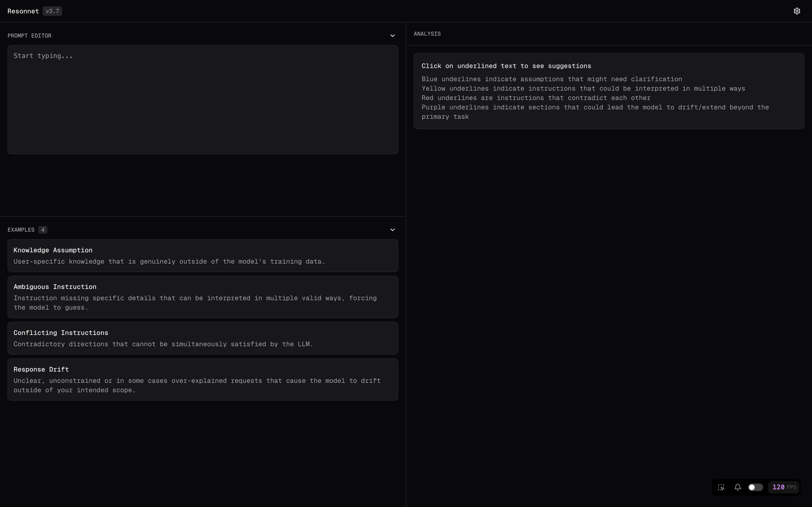The height and width of the screenshot is (507, 812).
Task: Switch to the ANALYSIS panel
Action: pyautogui.click(x=427, y=34)
